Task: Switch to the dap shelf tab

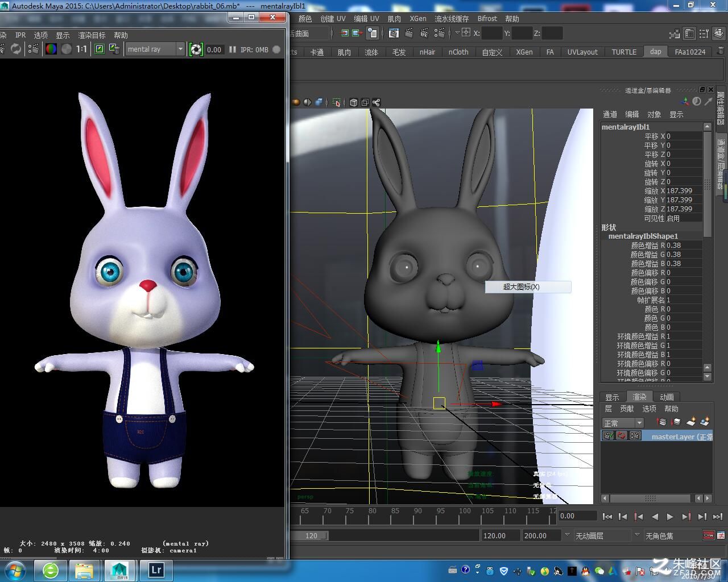Action: [x=656, y=52]
